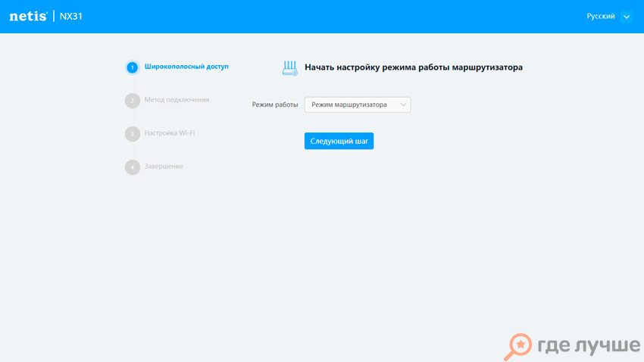This screenshot has width=644, height=362.
Task: Open Настройка Wi-Fi step label
Action: (170, 133)
